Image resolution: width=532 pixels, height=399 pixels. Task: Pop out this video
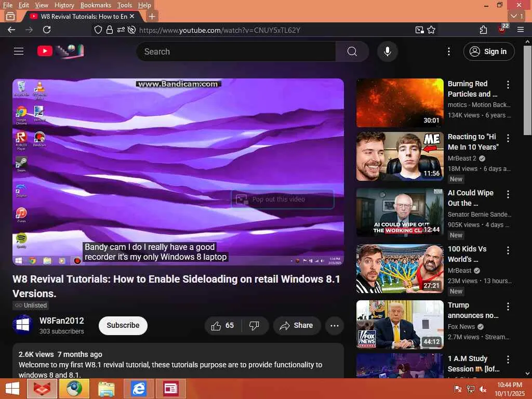click(x=282, y=199)
